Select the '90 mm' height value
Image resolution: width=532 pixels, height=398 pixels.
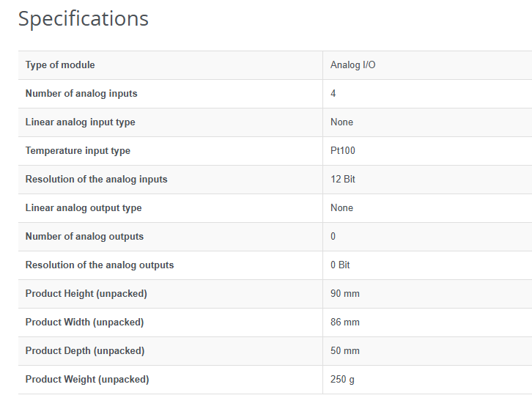coord(345,294)
